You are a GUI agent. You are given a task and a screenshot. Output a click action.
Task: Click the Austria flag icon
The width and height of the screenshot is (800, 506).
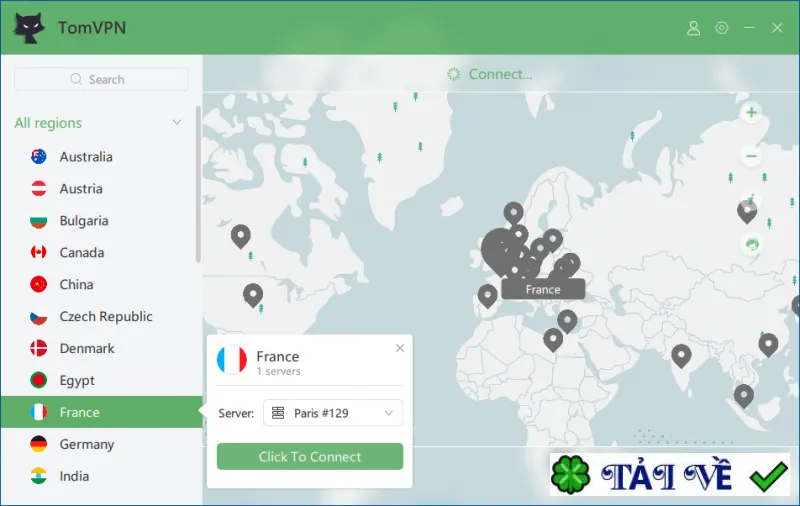(39, 189)
